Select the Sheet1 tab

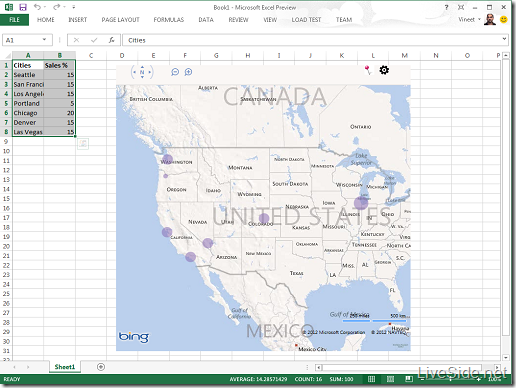65,367
